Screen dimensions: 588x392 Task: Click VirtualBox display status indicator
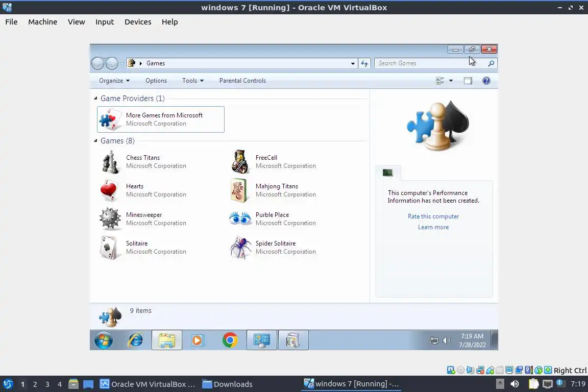coord(509,370)
